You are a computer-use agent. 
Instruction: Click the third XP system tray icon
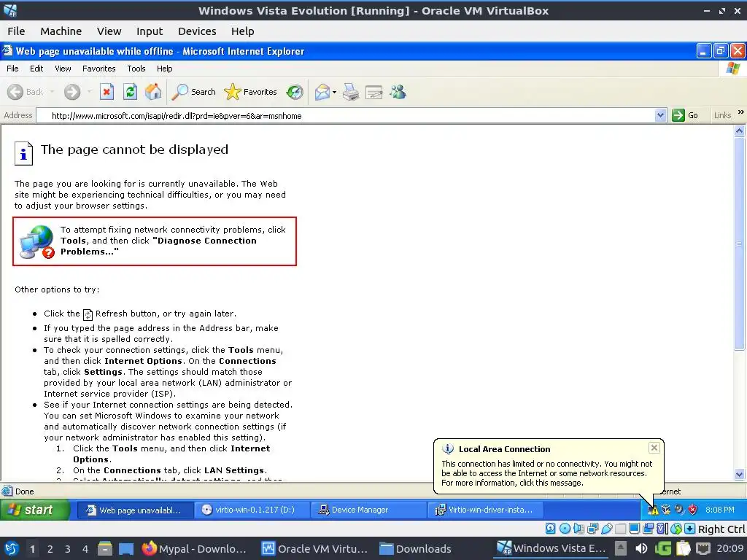point(679,510)
